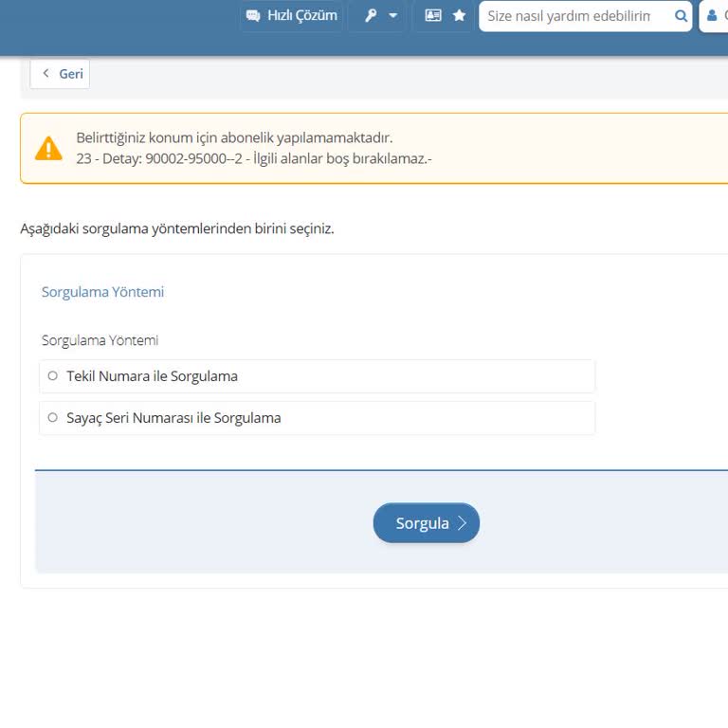
Task: Submit the query with Sorgula button
Action: [427, 523]
